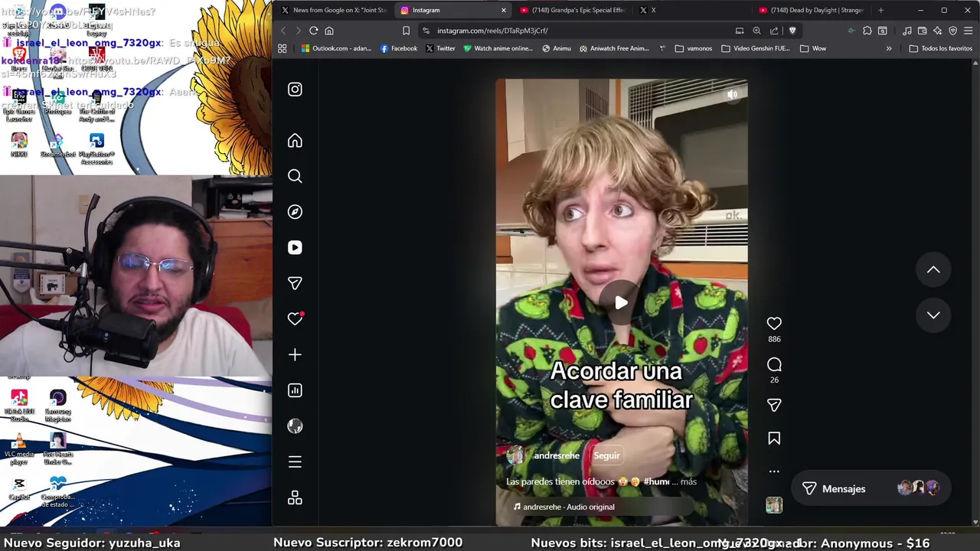980x551 pixels.
Task: Open the browser's main hamburger menu
Action: click(968, 31)
